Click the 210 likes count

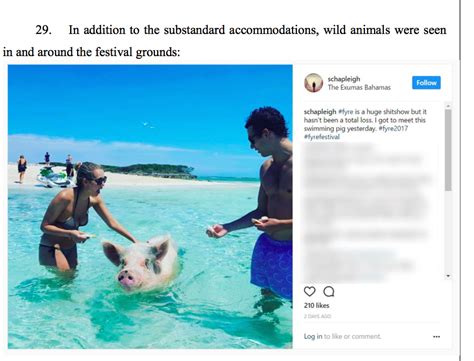pyautogui.click(x=316, y=305)
